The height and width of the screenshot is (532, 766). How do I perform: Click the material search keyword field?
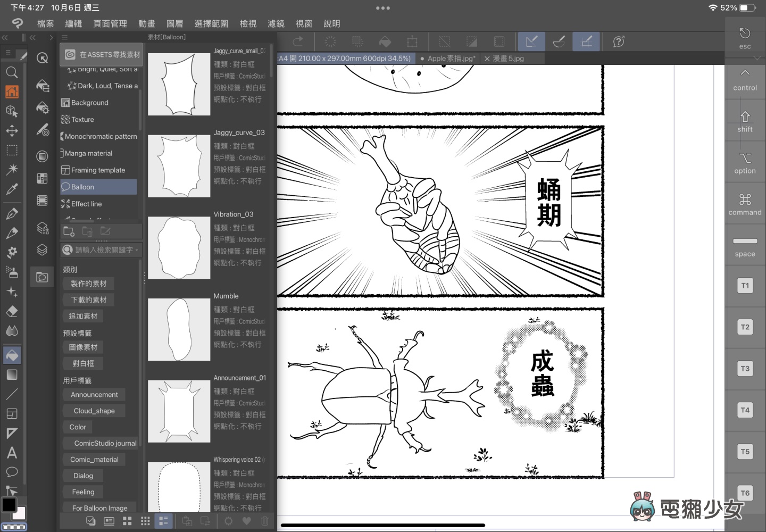101,250
